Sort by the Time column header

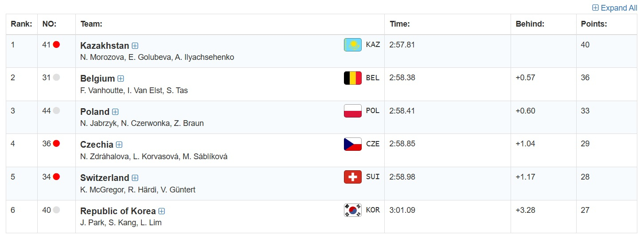tap(400, 24)
